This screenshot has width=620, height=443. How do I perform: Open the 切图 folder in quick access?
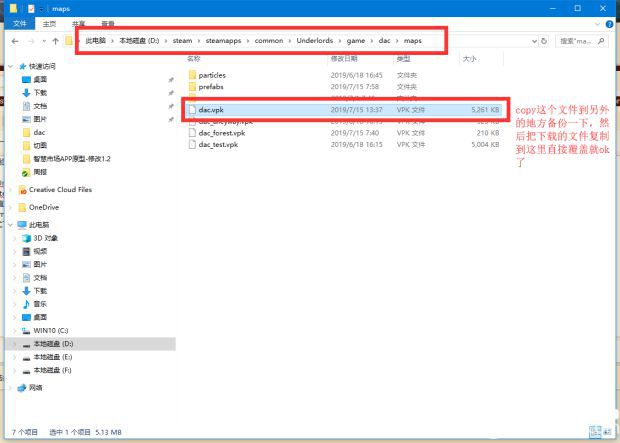(40, 146)
